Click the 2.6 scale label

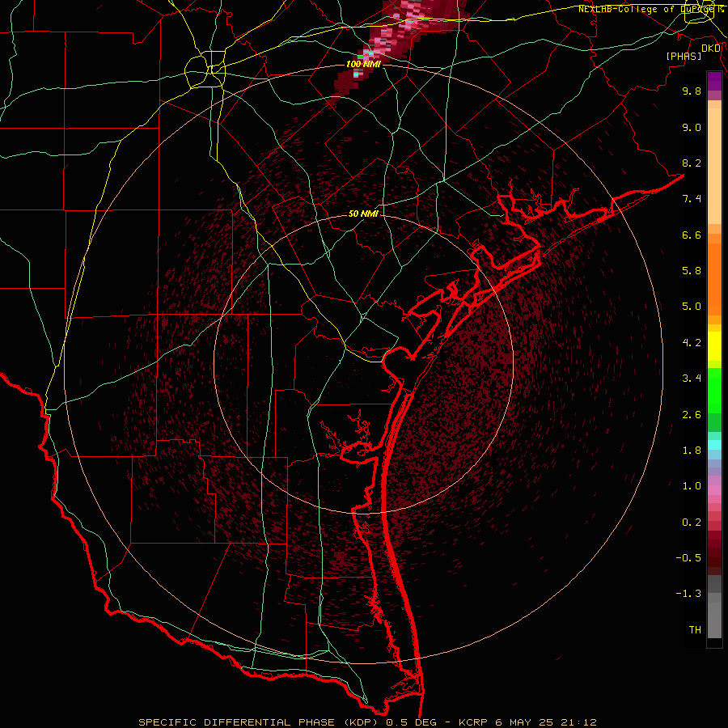point(692,415)
